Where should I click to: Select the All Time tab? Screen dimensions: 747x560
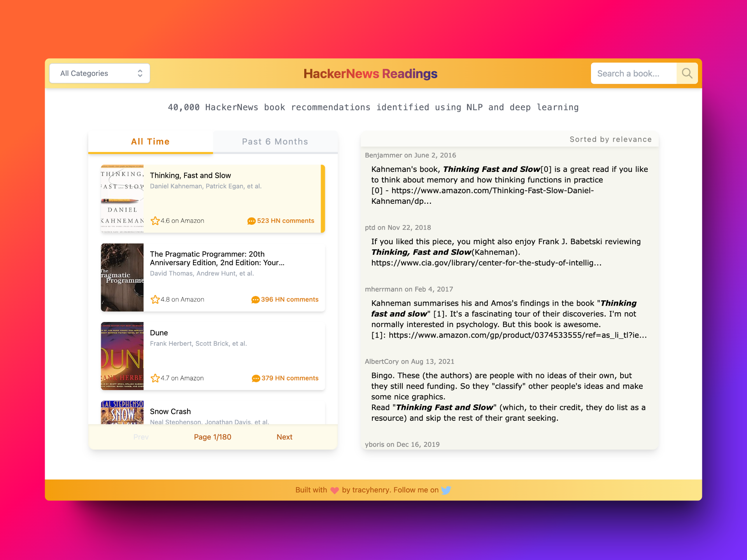click(x=150, y=142)
